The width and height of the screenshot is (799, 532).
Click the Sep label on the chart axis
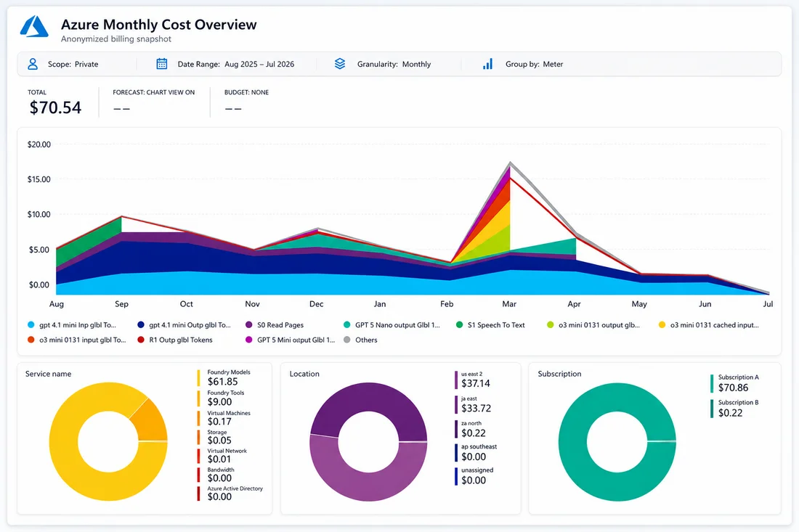pos(121,304)
